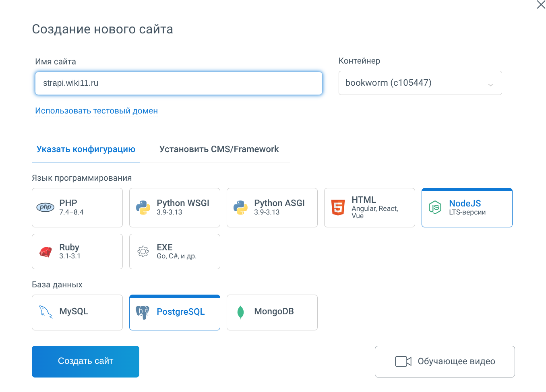
Task: Click the Python ASGI snake logo
Action: click(240, 208)
